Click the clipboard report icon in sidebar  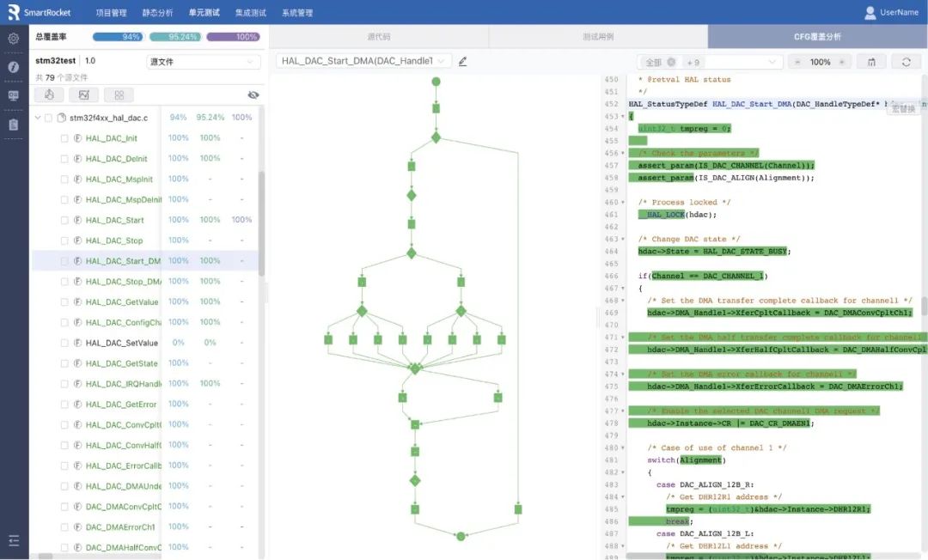pyautogui.click(x=14, y=125)
